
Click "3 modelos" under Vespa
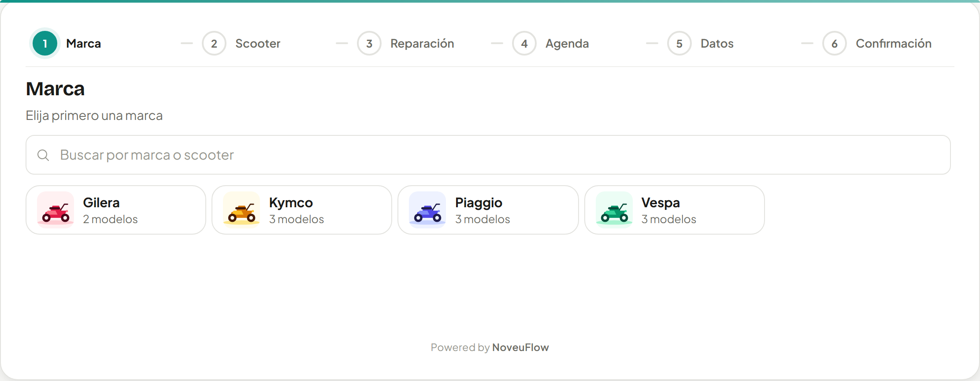(x=669, y=219)
